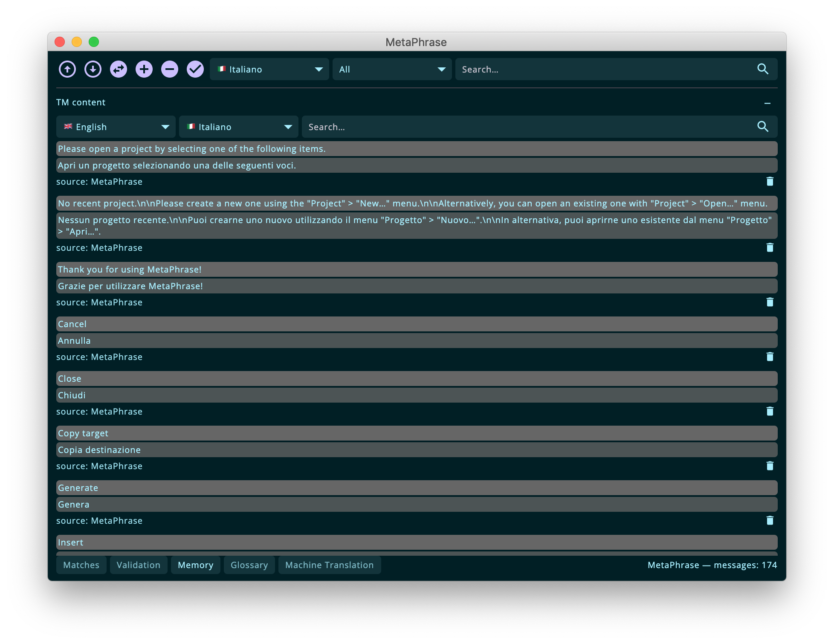Click the 'Cancel' source text row

[x=417, y=324]
